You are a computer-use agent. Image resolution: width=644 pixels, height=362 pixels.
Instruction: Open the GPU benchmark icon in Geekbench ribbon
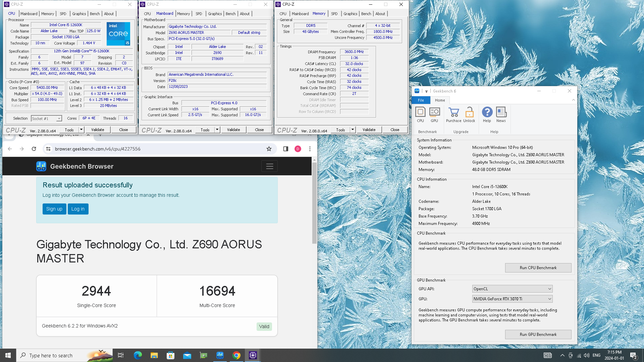tap(434, 115)
